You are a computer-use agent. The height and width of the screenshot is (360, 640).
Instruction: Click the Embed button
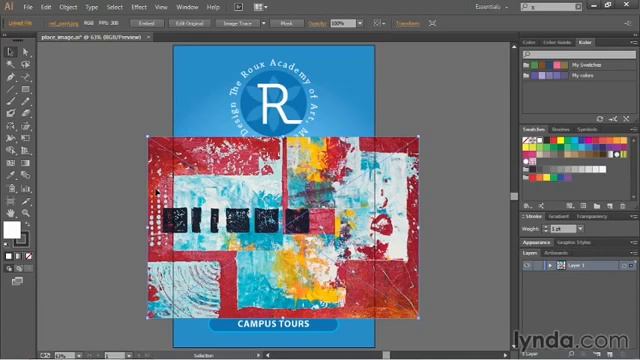click(x=147, y=23)
